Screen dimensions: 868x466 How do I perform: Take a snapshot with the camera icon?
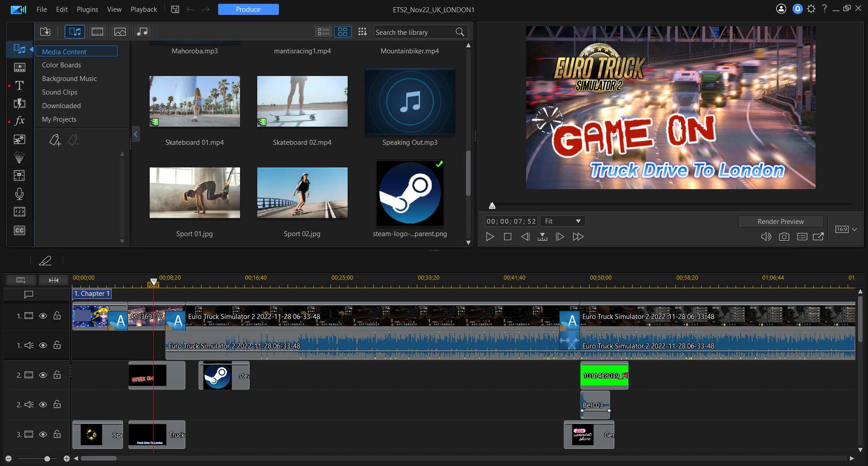coord(784,237)
